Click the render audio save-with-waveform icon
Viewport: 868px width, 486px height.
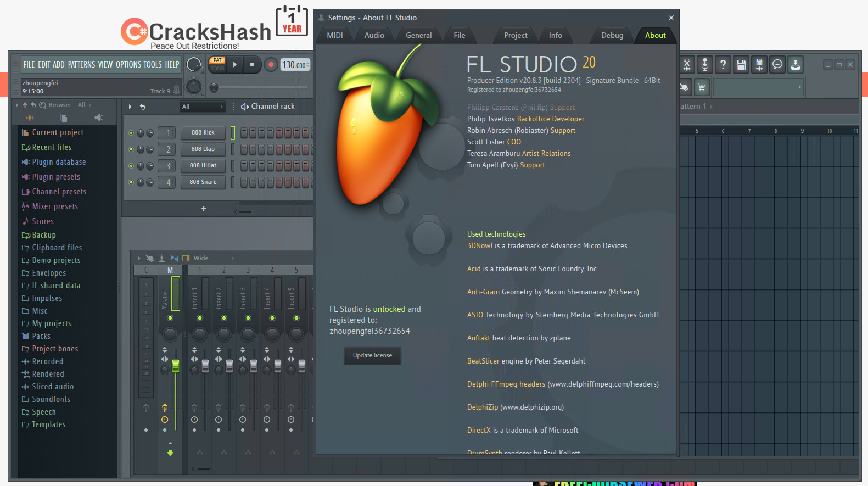coord(759,65)
